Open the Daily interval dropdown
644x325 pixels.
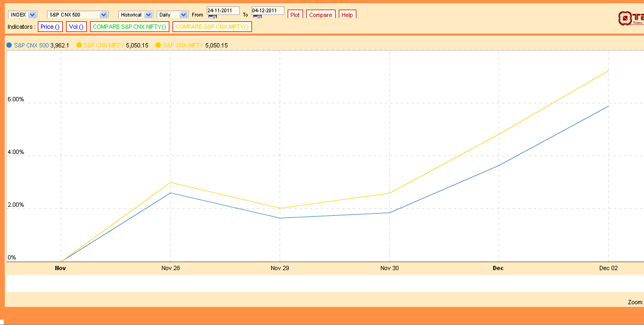pyautogui.click(x=173, y=14)
